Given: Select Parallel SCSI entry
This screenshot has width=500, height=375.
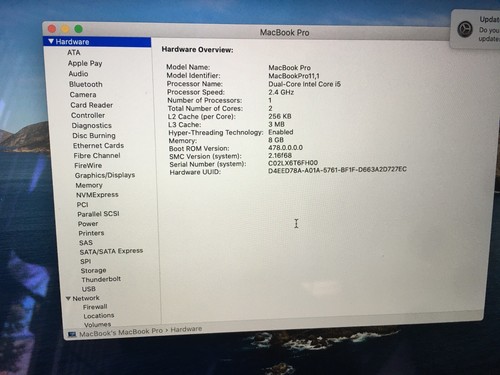Looking at the screenshot, I should click(98, 214).
